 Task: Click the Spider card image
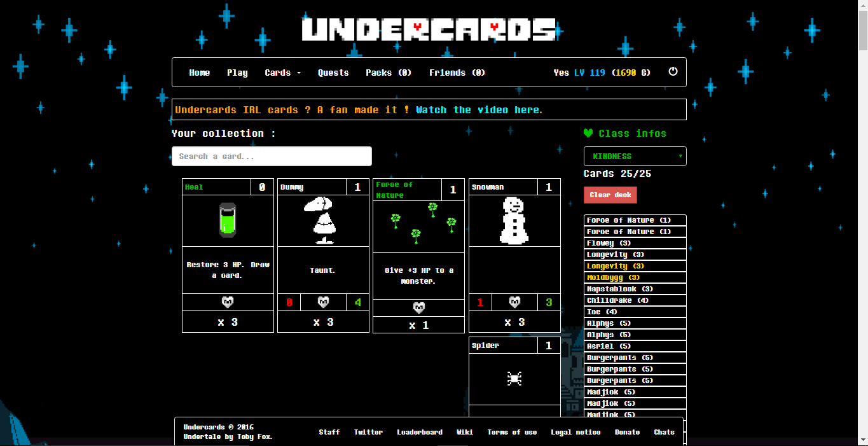pyautogui.click(x=514, y=379)
